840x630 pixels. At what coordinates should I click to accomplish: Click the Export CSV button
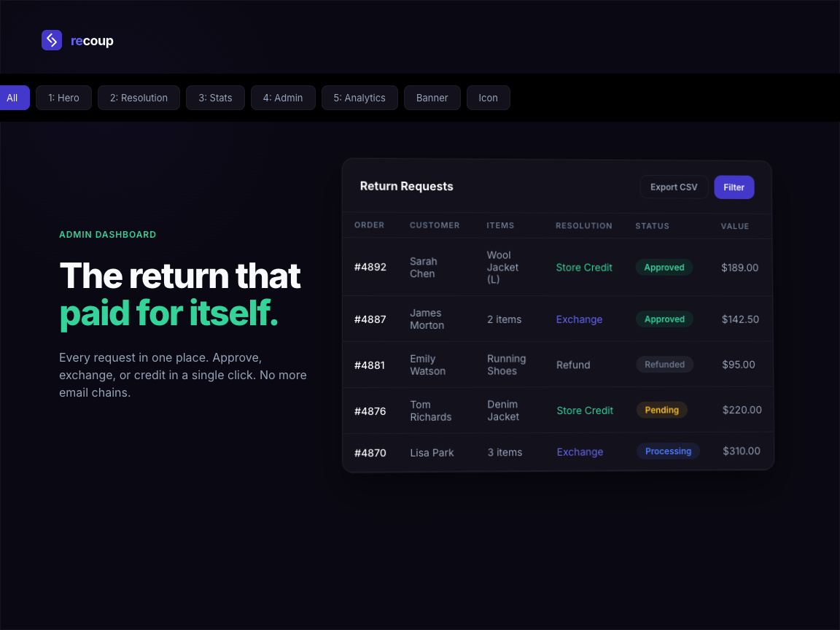point(673,187)
